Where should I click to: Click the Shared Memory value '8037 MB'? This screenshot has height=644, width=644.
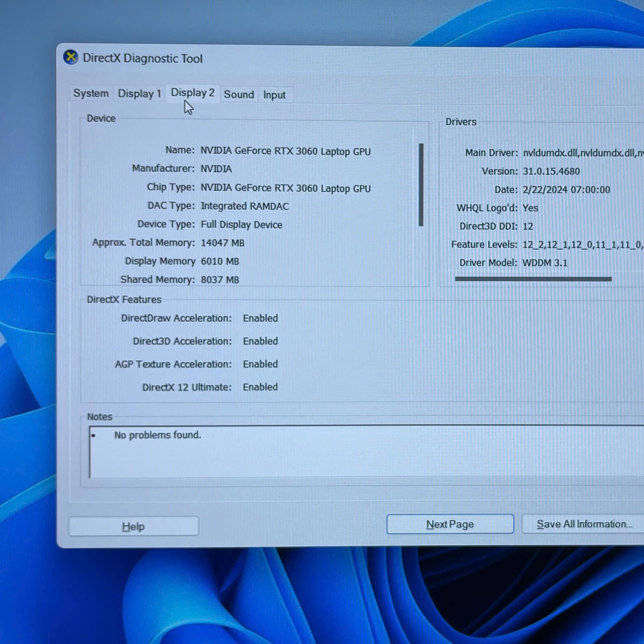(x=220, y=280)
